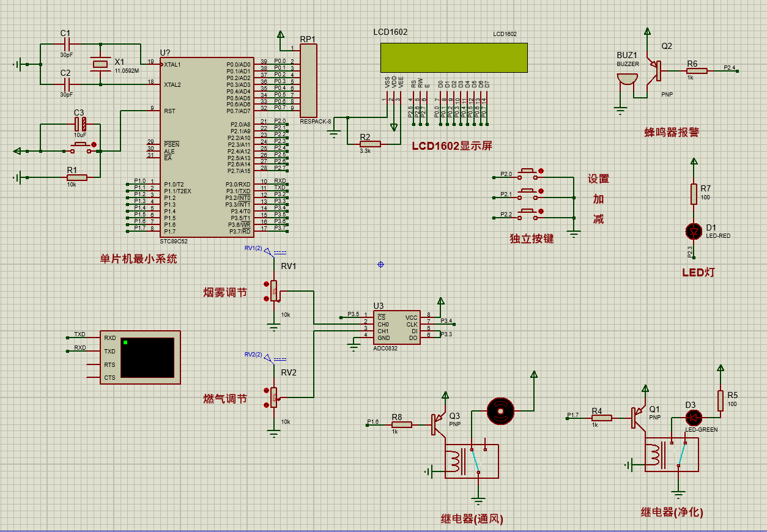The width and height of the screenshot is (767, 532).
Task: Click the lower red dot on RV2
Action: coord(266,404)
